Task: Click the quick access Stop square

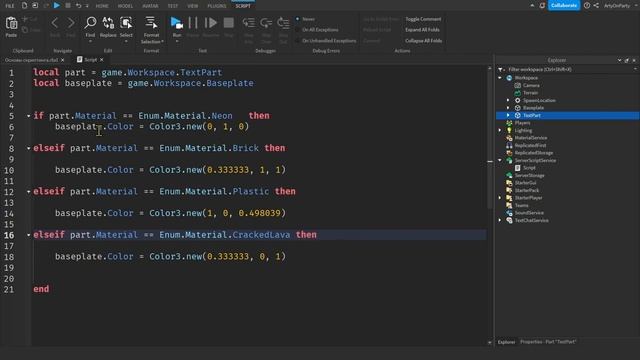Action: pos(68,6)
